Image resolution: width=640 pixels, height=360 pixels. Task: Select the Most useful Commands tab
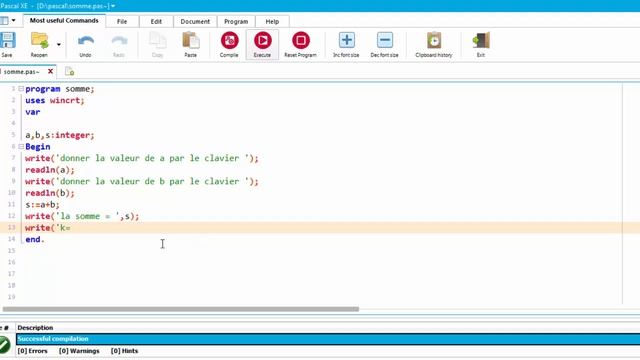[64, 21]
